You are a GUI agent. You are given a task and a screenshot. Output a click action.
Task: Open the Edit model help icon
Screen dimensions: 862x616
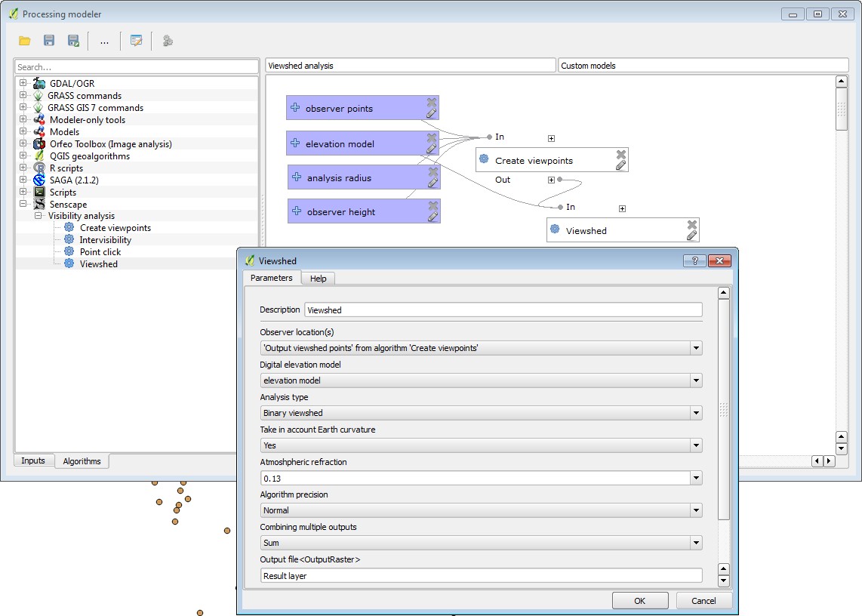click(x=136, y=41)
